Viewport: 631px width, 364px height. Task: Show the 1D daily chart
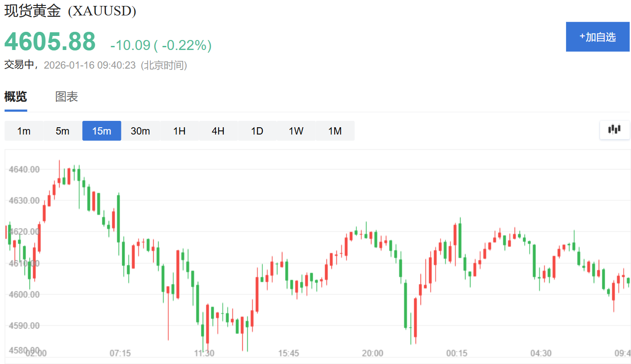click(x=257, y=131)
